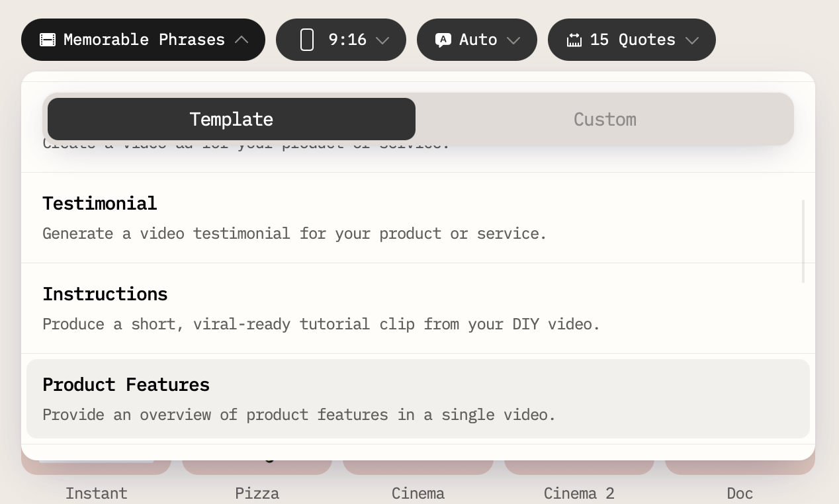
Task: Select the partially hidden video ad template
Action: click(x=418, y=157)
